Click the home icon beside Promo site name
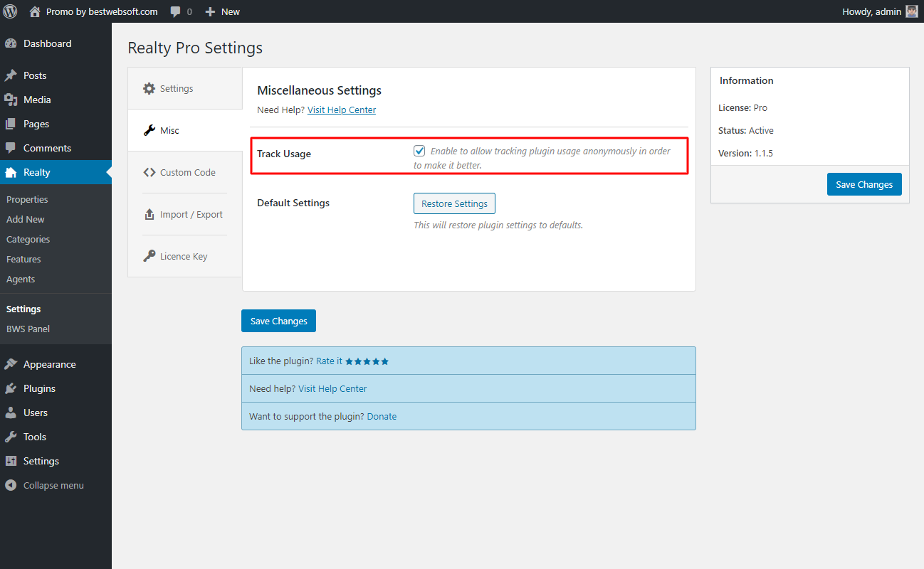924x569 pixels. (x=35, y=11)
